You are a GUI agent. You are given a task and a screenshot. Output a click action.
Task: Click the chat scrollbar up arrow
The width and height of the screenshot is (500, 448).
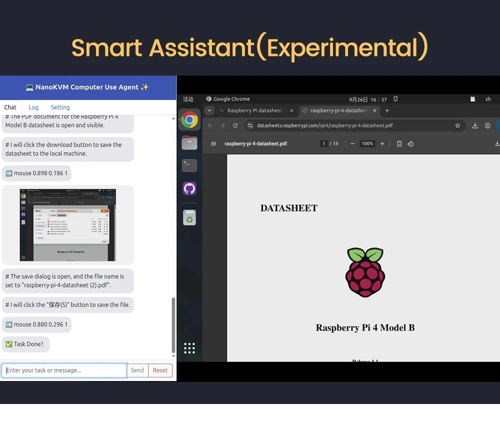click(x=173, y=118)
